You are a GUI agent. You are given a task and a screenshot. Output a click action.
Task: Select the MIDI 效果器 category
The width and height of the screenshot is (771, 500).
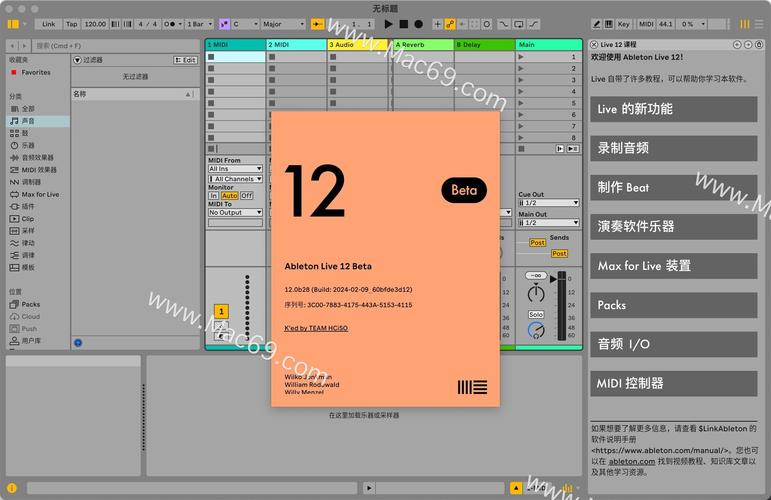39,170
